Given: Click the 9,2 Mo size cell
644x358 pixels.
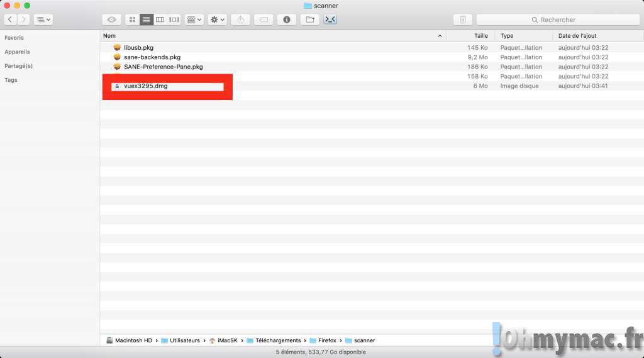Looking at the screenshot, I should [x=477, y=57].
